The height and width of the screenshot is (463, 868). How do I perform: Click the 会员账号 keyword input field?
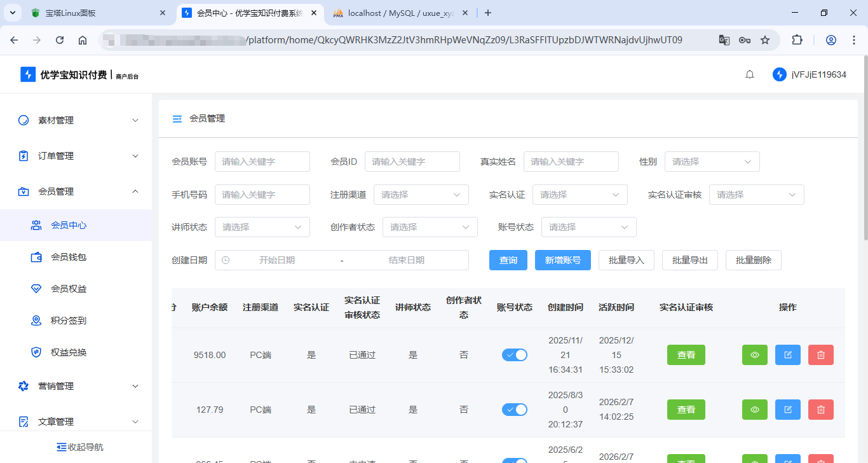(x=262, y=162)
